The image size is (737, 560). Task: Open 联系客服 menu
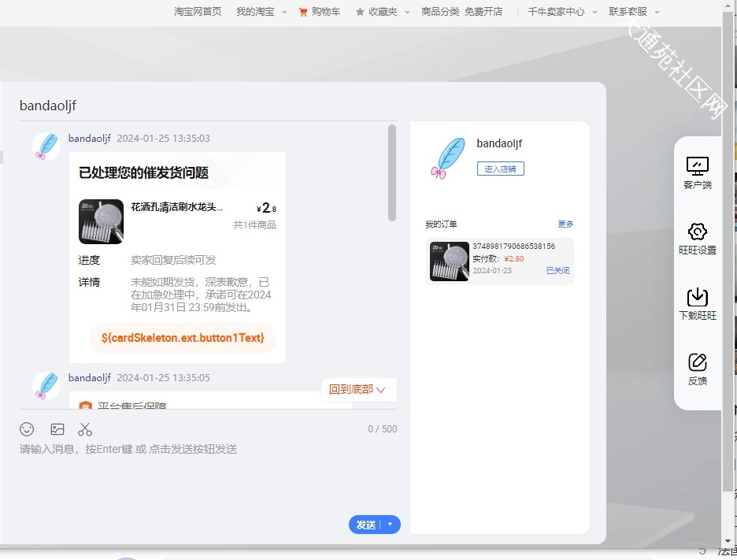pos(628,12)
